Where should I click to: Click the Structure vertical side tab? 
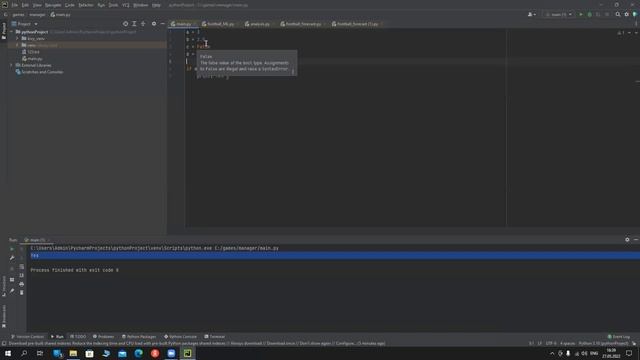[4, 286]
